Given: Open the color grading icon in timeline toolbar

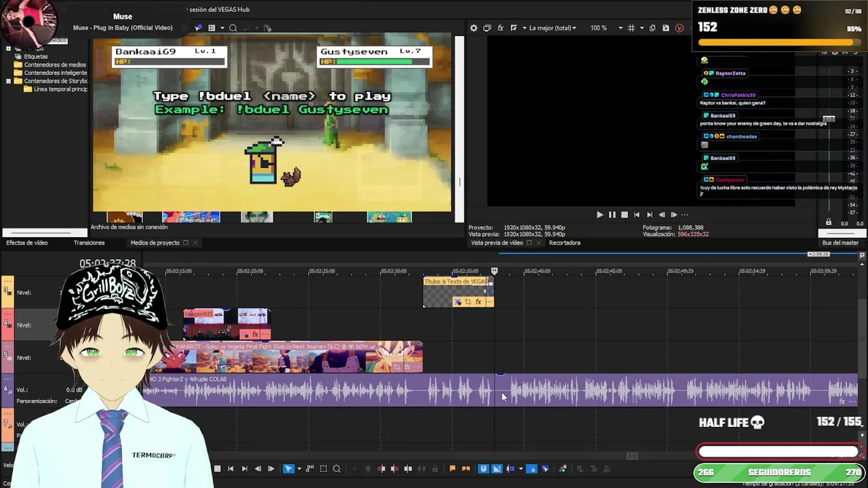Looking at the screenshot, I should pos(563,468).
